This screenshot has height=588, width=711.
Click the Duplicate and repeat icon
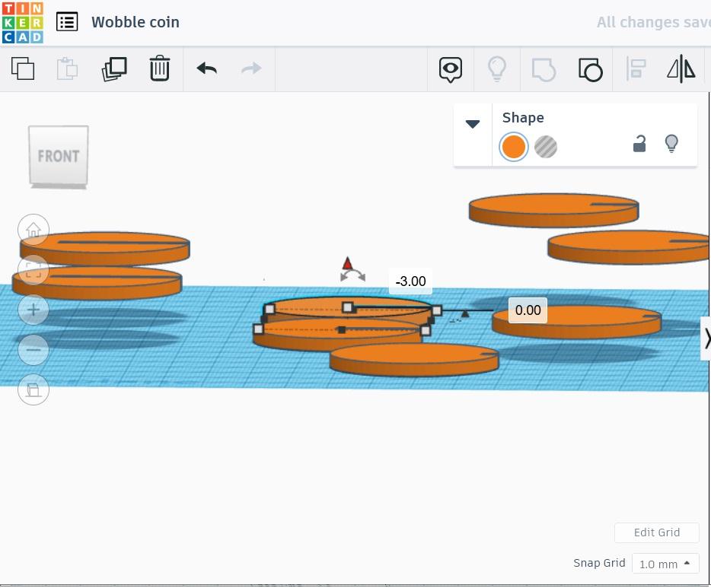pyautogui.click(x=114, y=69)
